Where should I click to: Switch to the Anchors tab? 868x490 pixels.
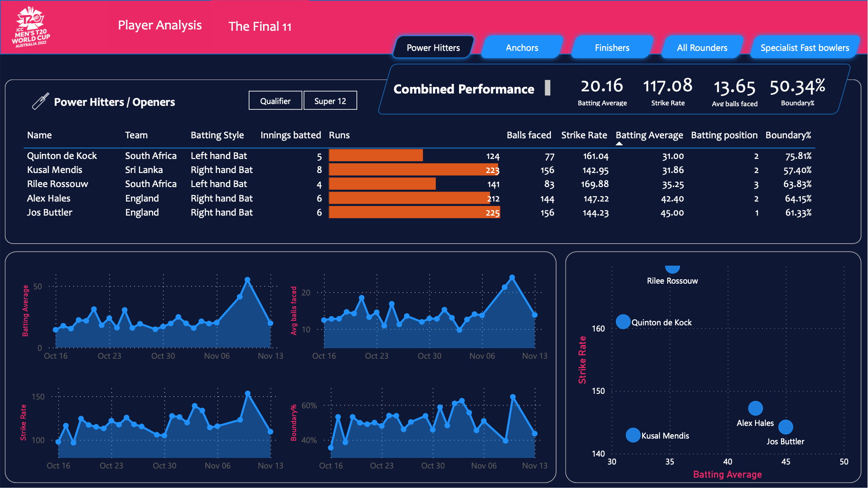pos(522,47)
